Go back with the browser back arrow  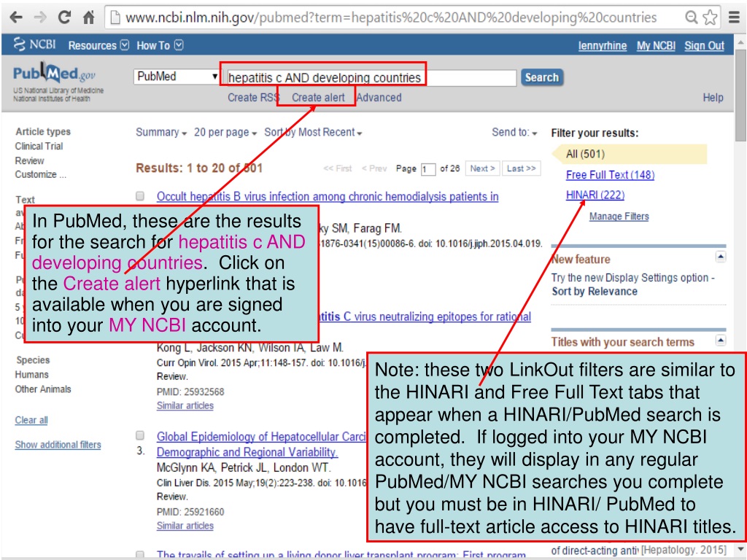click(x=16, y=17)
